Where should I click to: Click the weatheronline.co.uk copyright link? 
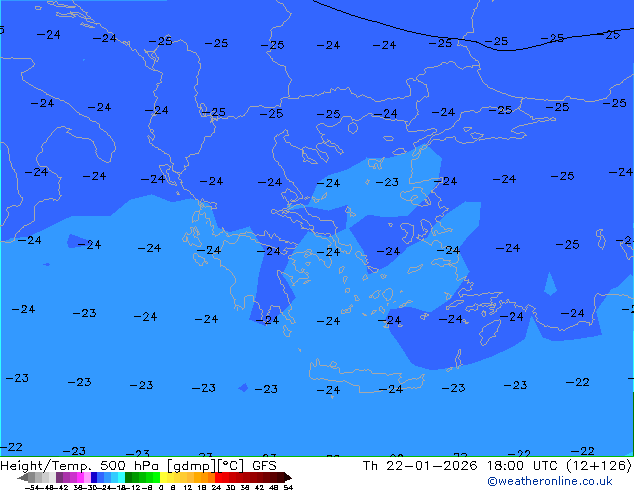point(550,481)
